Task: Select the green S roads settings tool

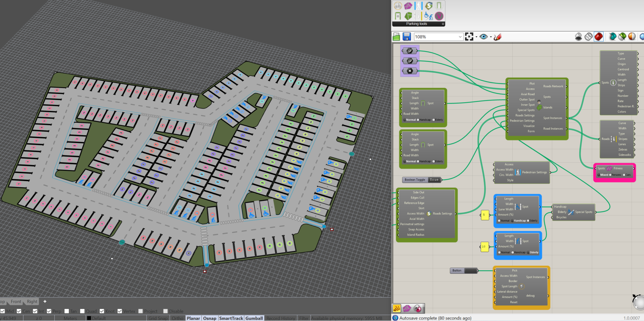Action: (429, 6)
